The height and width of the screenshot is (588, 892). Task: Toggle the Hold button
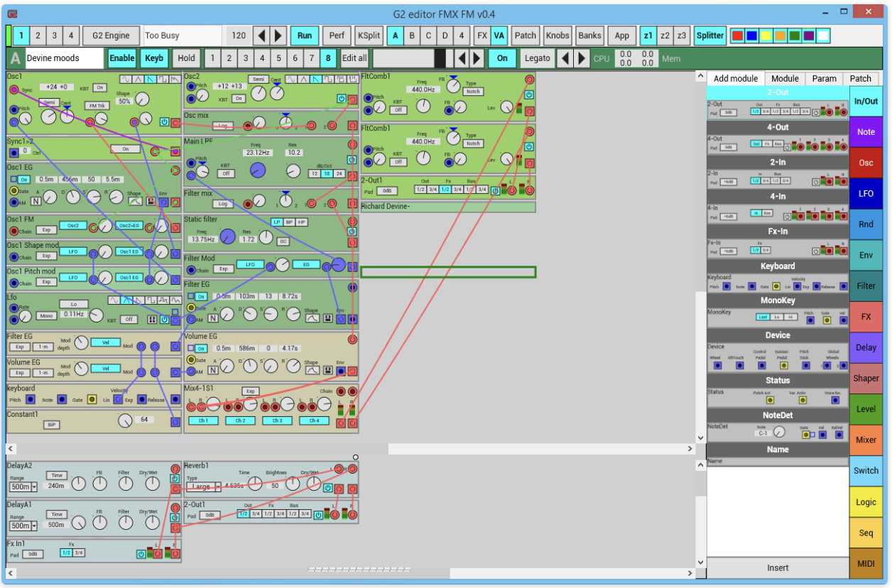186,58
